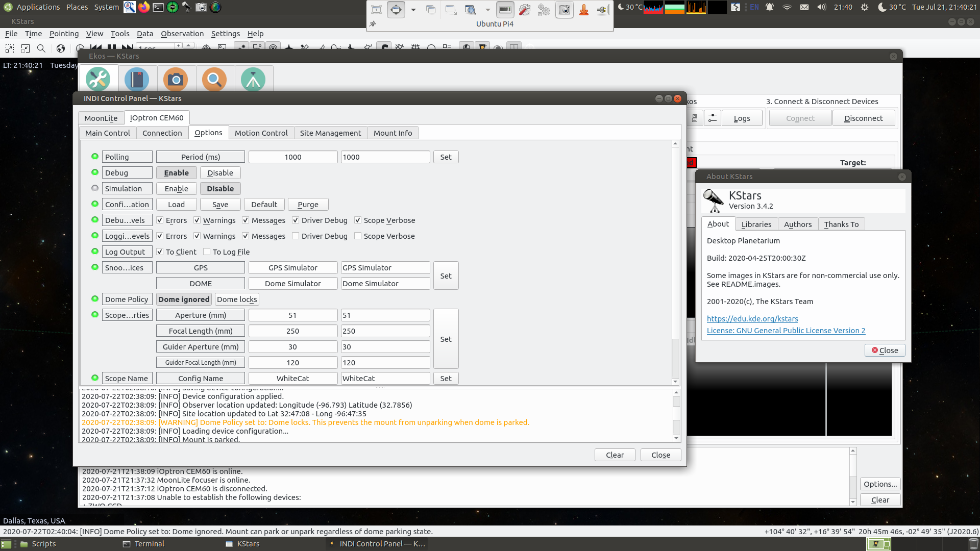Click Close in the About KStars dialog

point(885,350)
